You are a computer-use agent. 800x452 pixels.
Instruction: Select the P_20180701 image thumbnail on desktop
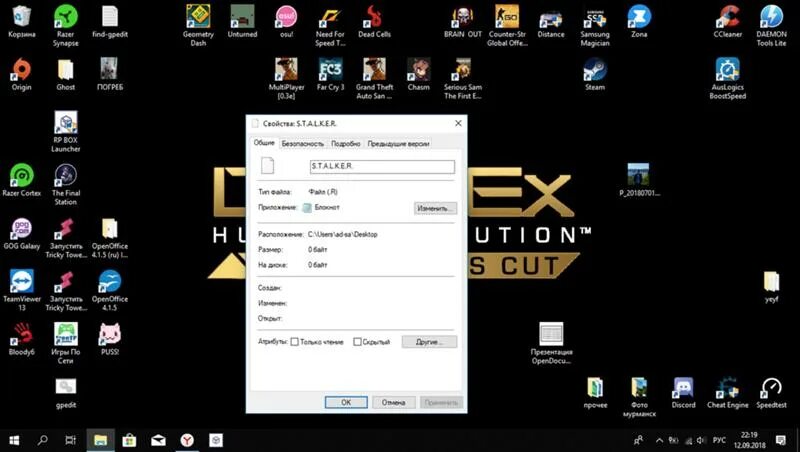tap(639, 179)
